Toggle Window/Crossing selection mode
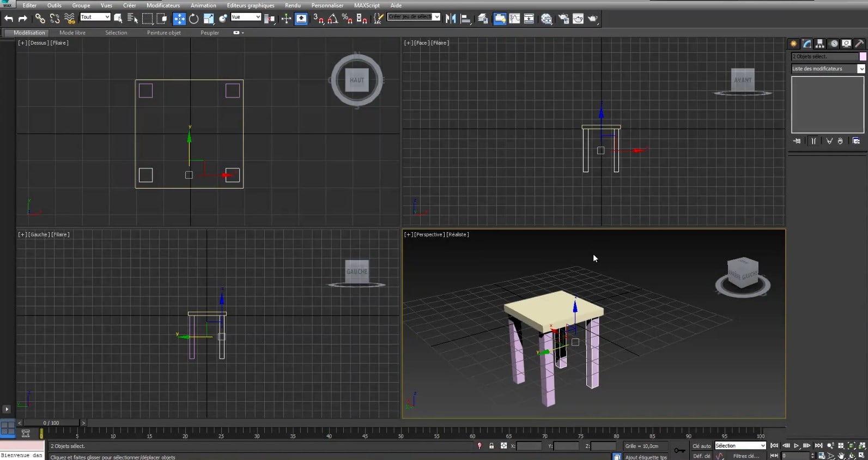The width and height of the screenshot is (868, 460). tap(162, 19)
